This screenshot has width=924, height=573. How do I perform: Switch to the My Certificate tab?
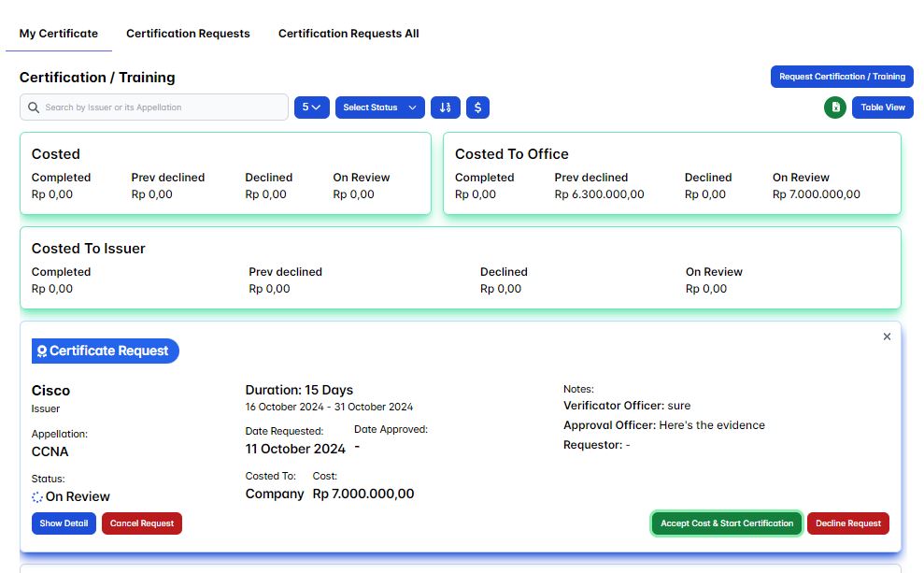[x=59, y=34]
